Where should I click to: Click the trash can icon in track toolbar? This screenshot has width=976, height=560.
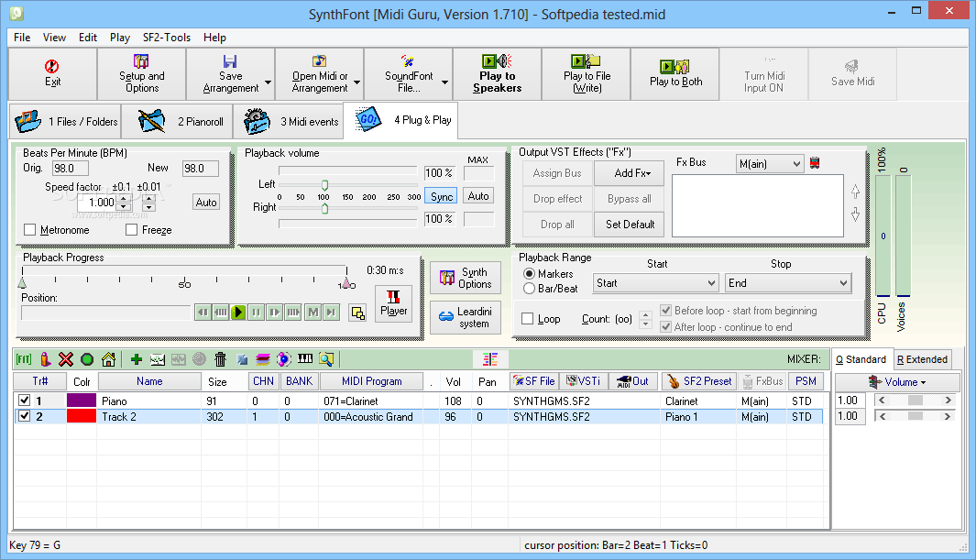coord(220,359)
